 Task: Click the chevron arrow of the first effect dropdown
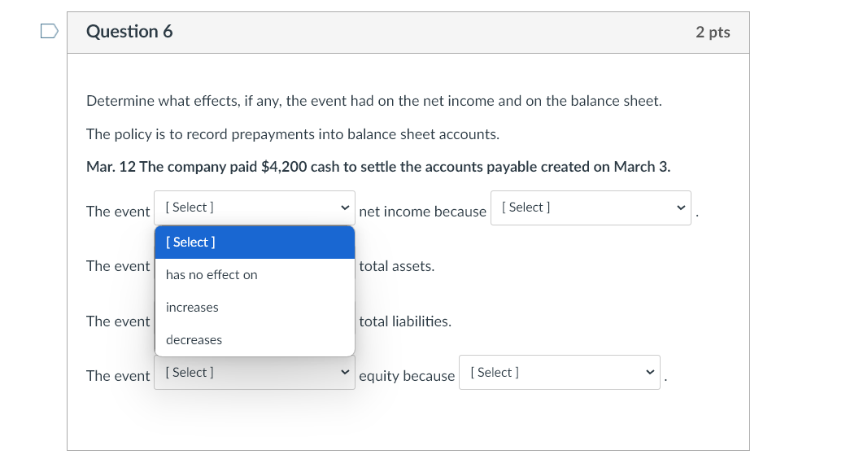click(345, 208)
